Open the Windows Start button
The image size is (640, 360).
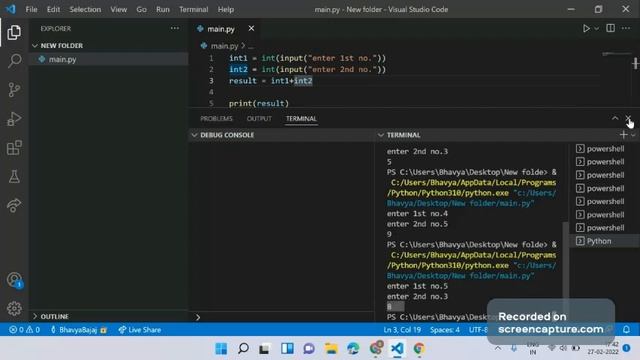point(221,349)
